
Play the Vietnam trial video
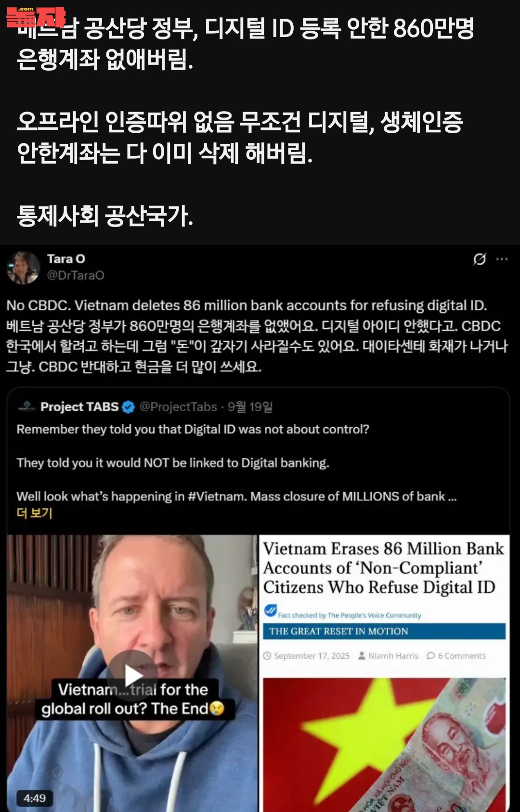132,675
